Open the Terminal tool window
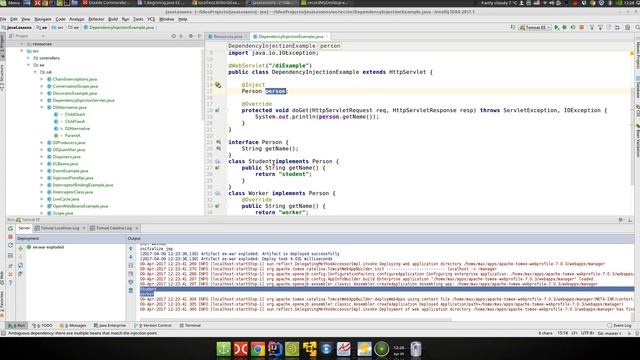This screenshot has height=360, width=640. (190, 326)
